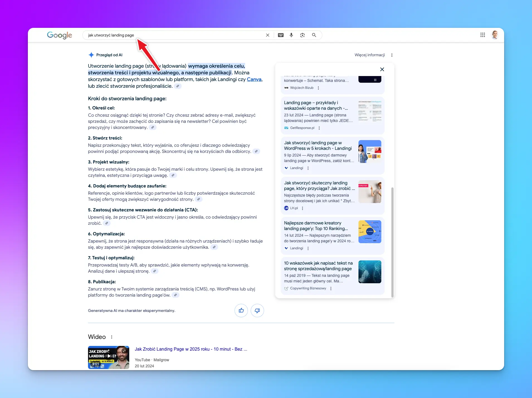Click the 'Przegląd od AI' sparkle icon

[91, 55]
